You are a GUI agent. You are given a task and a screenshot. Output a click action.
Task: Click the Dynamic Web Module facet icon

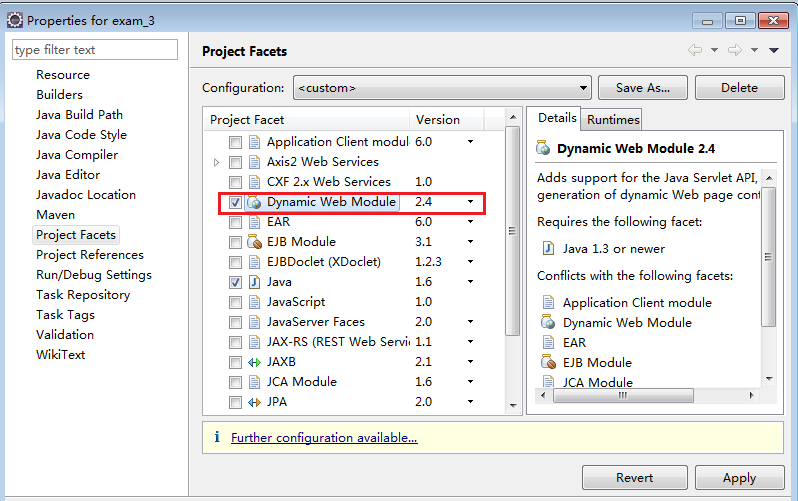[254, 202]
